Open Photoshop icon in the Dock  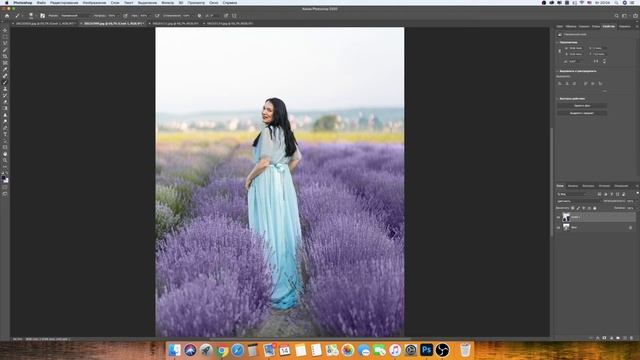click(427, 350)
